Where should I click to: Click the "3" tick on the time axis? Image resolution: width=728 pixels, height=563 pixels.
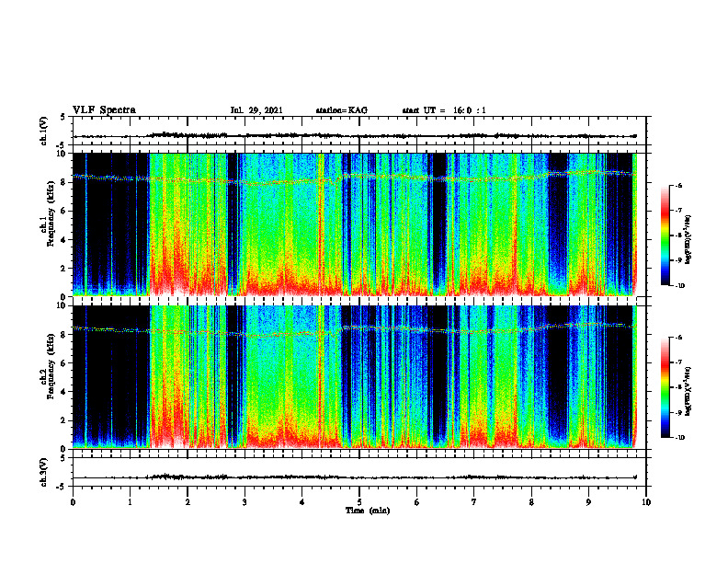245,502
